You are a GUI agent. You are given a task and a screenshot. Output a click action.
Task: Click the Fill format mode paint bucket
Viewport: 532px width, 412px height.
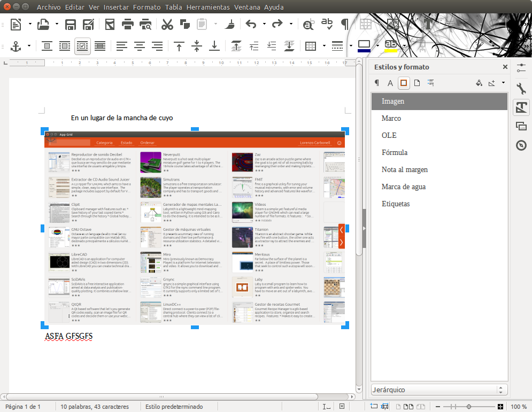pos(479,83)
